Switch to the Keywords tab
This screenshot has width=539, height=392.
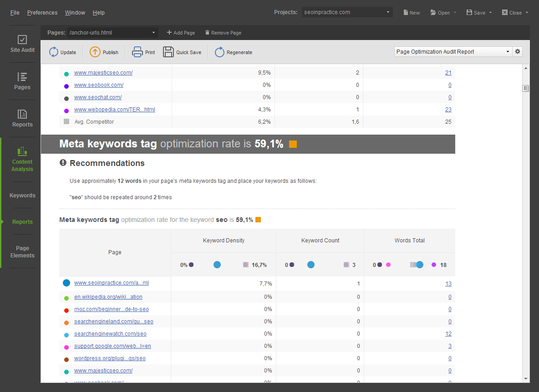22,196
